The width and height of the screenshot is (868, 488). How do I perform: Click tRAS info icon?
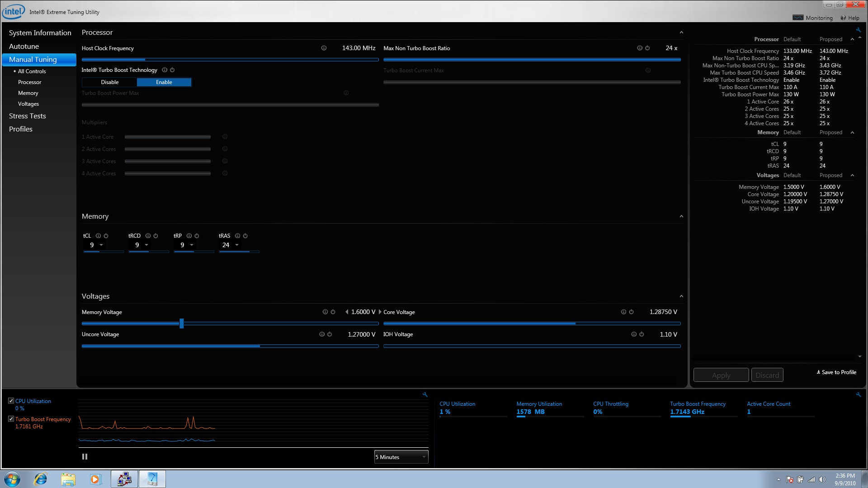pos(237,236)
